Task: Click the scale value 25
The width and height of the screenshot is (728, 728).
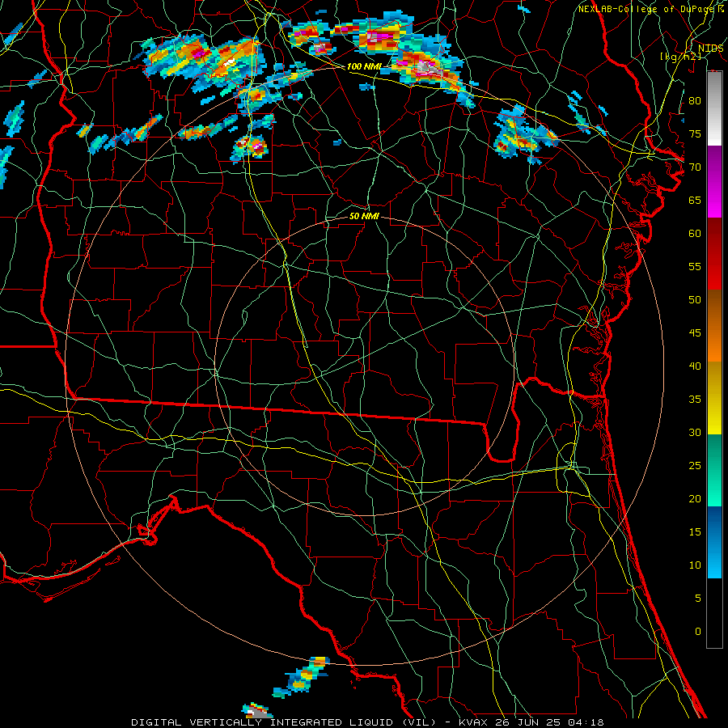Action: pos(695,466)
